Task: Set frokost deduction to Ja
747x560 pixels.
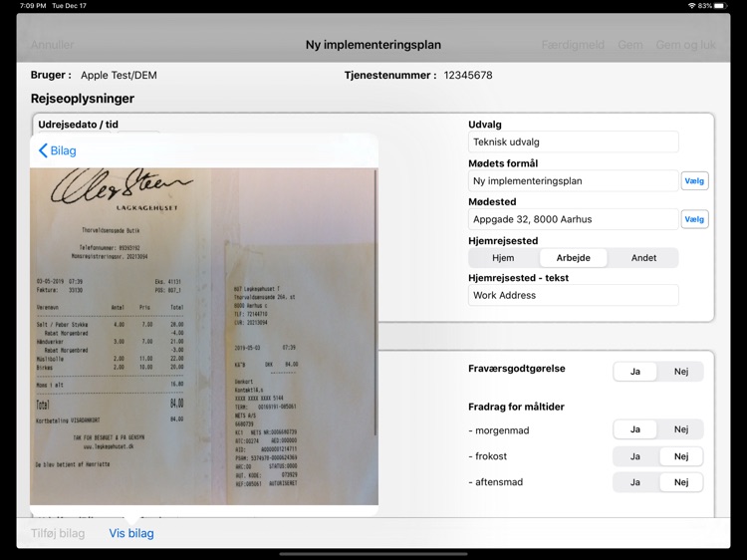Action: pos(635,456)
